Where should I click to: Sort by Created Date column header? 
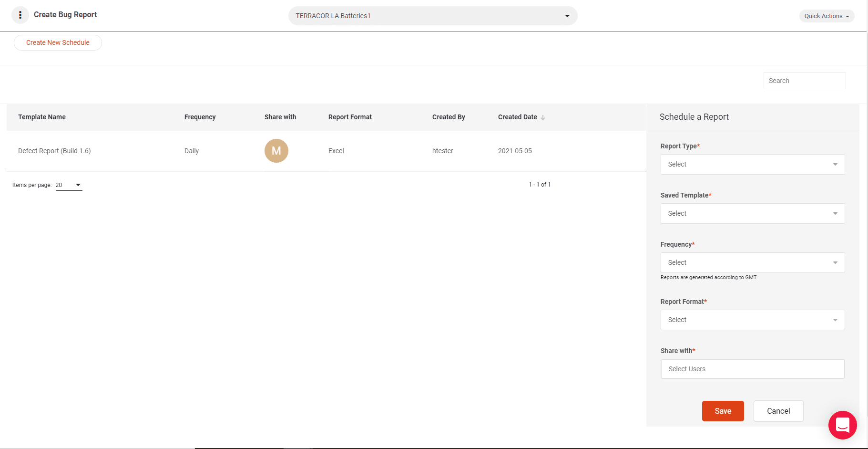coord(518,117)
